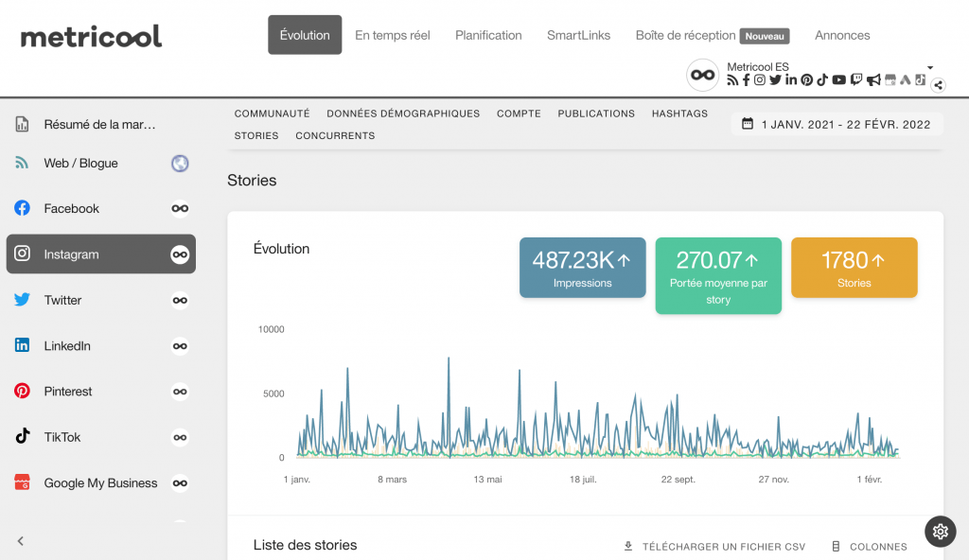Jump to CONCURRENTS section
The width and height of the screenshot is (969, 560).
pos(335,136)
